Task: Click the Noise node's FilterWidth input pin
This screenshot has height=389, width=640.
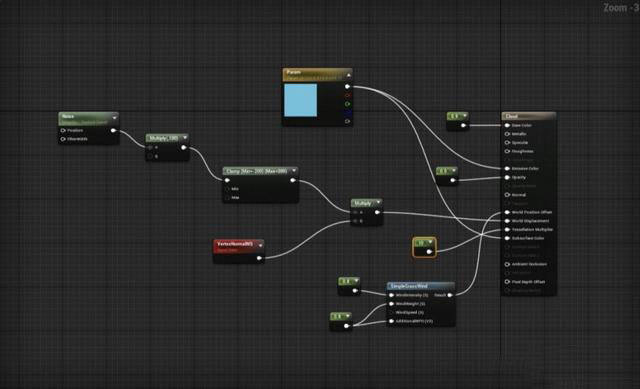Action: pos(63,139)
